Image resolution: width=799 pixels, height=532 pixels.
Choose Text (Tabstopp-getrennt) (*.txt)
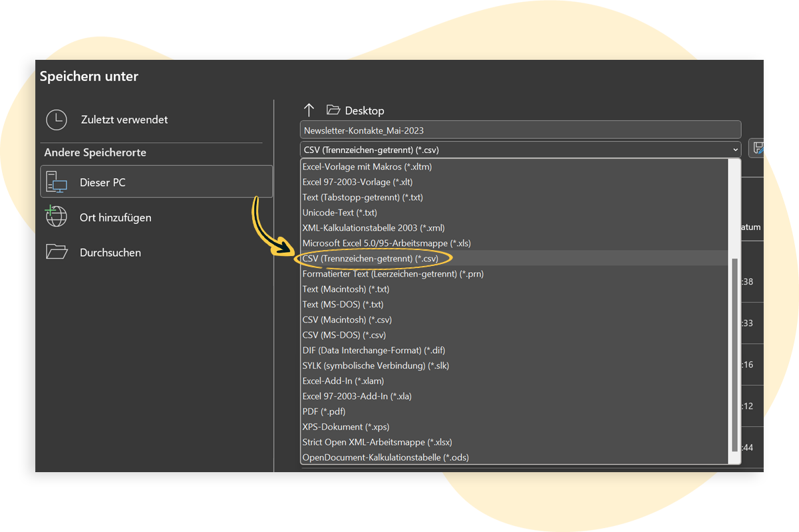[363, 198]
